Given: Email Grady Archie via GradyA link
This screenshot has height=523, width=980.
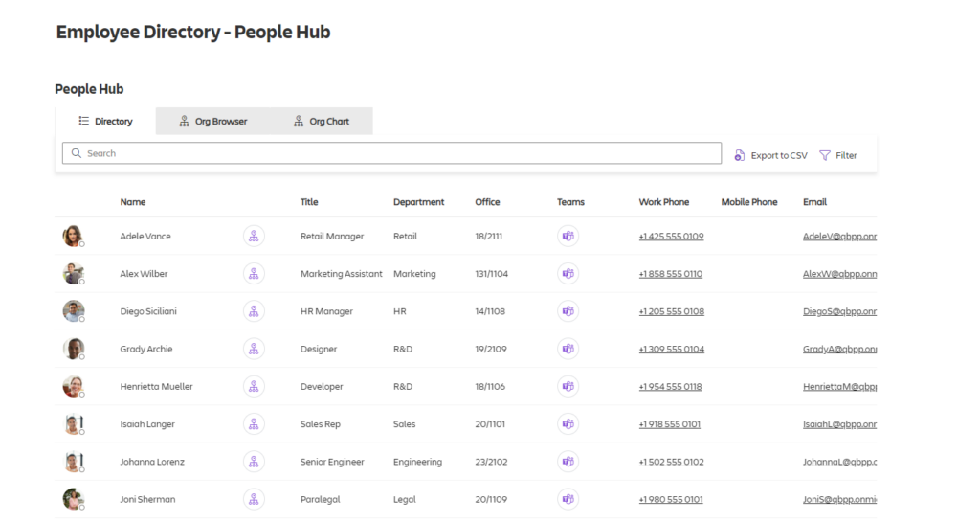Looking at the screenshot, I should (x=839, y=349).
